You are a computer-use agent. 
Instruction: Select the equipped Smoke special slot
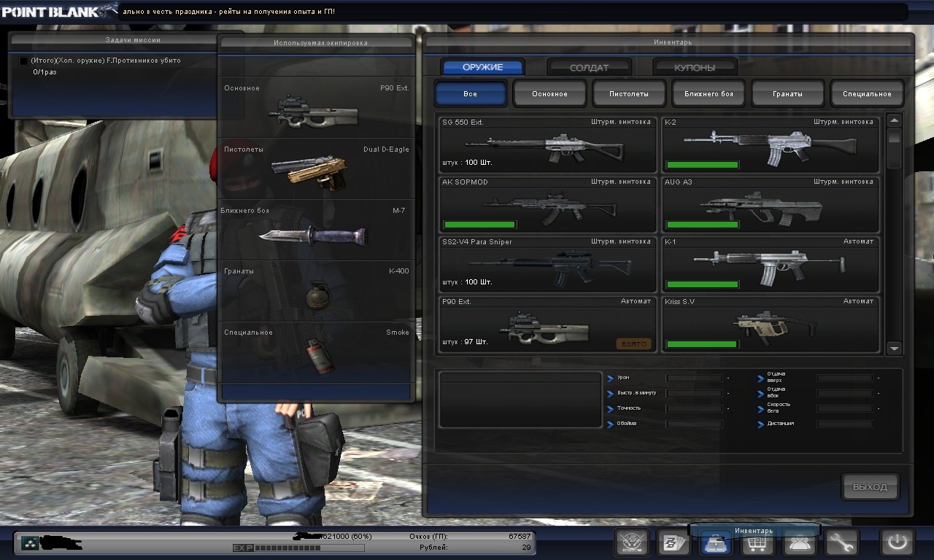click(x=317, y=352)
